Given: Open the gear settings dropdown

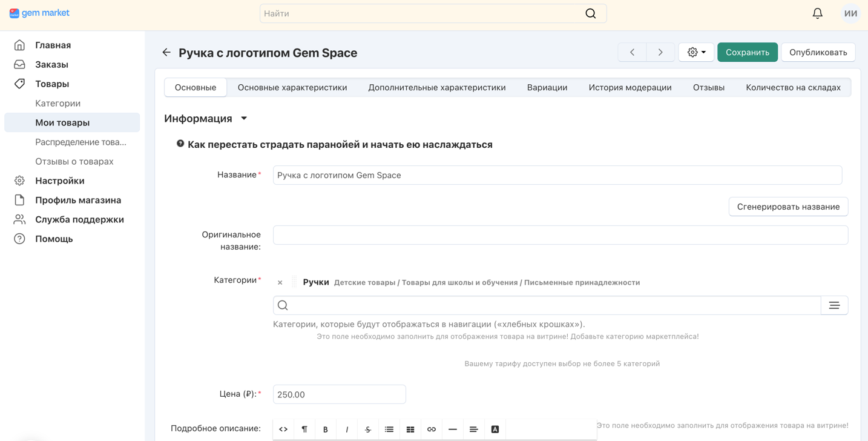Looking at the screenshot, I should click(696, 52).
